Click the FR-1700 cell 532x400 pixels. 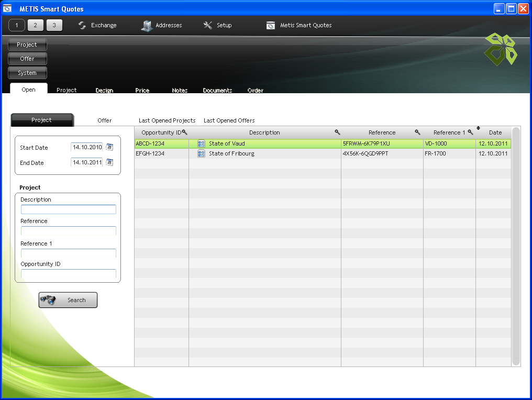[x=449, y=154]
